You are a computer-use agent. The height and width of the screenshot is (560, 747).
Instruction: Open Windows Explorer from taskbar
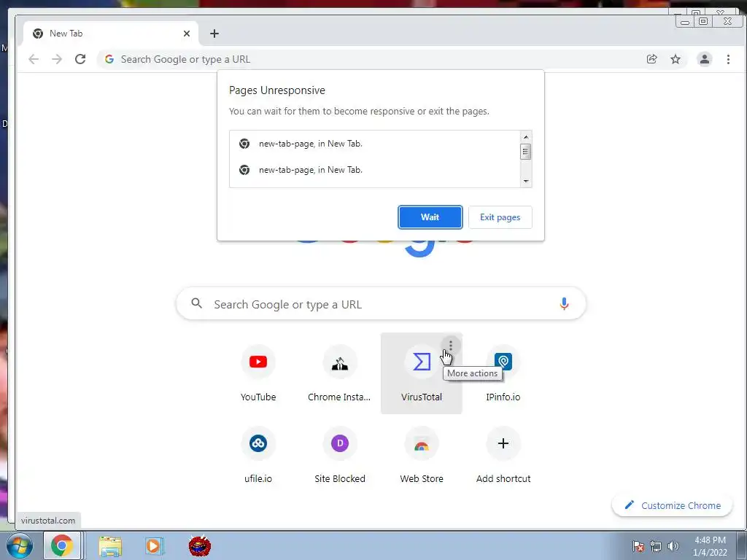click(110, 546)
